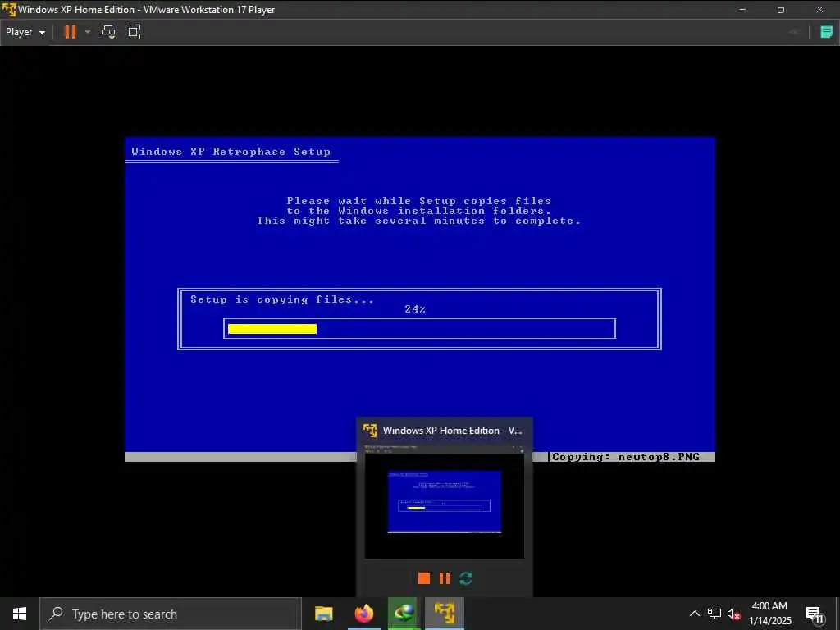Expand the power options dropdown arrow
The width and height of the screenshot is (840, 630).
point(88,32)
